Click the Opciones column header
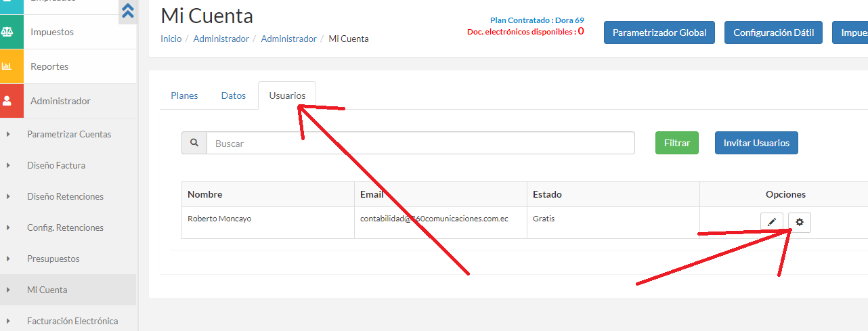 [x=785, y=194]
